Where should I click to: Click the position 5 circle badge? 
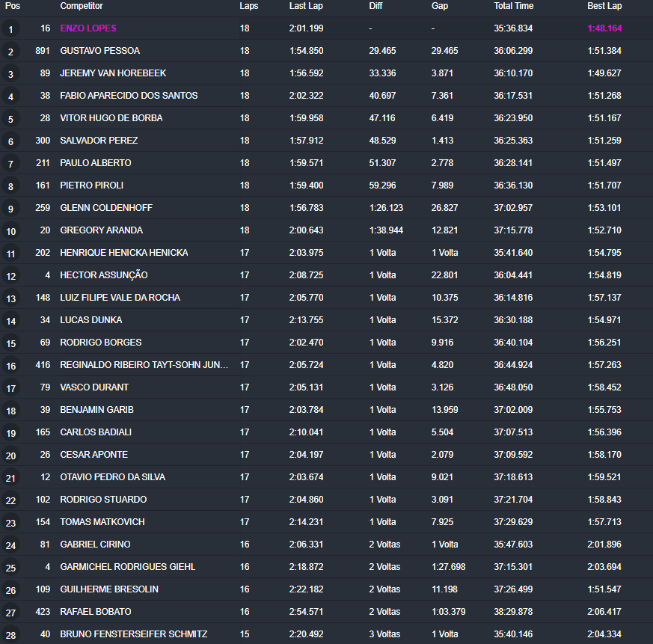point(10,120)
